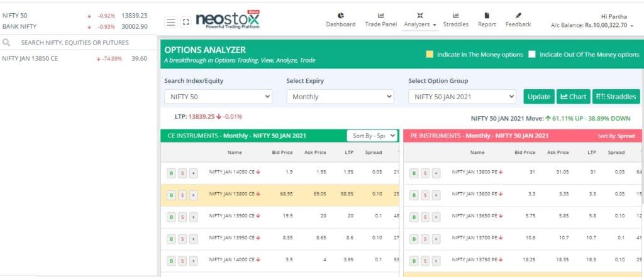The image size is (644, 277).
Task: Sell NIFTY JAN 13600 PE
Action: [425, 195]
